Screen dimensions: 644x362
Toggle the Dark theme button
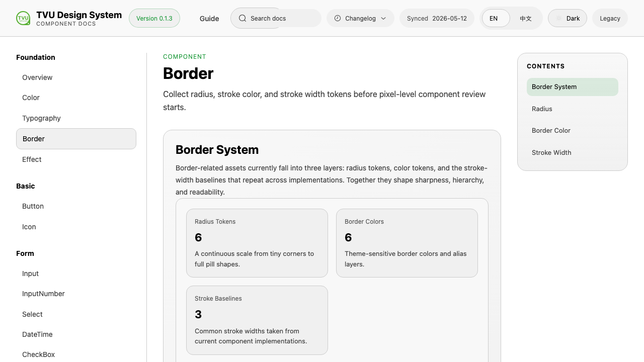pyautogui.click(x=568, y=18)
